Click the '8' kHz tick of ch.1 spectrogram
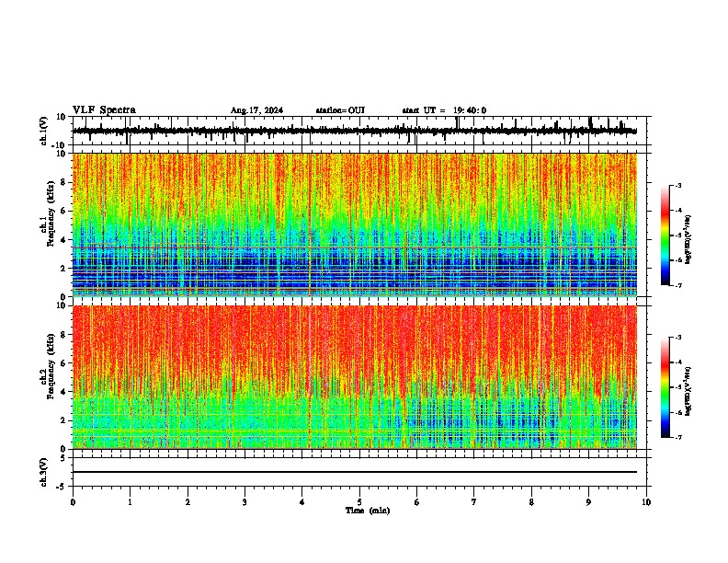This screenshot has height=563, width=728. click(63, 182)
